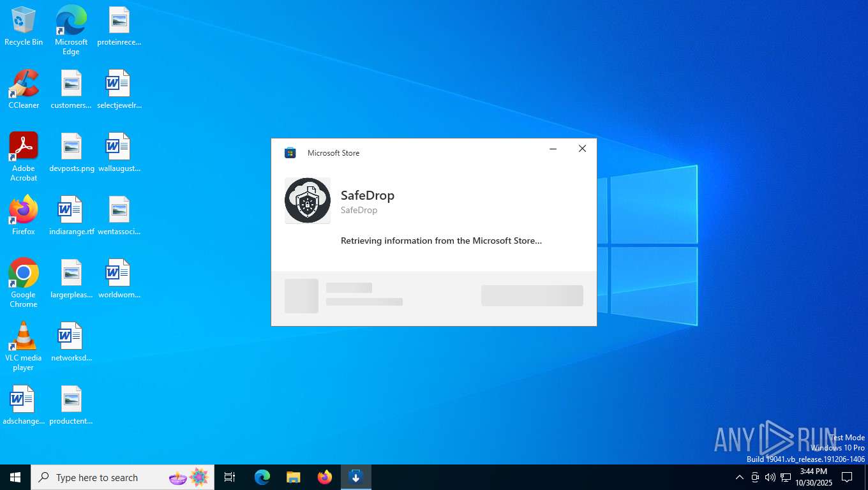The image size is (868, 490).
Task: Select networksd... Word document
Action: coord(71,342)
